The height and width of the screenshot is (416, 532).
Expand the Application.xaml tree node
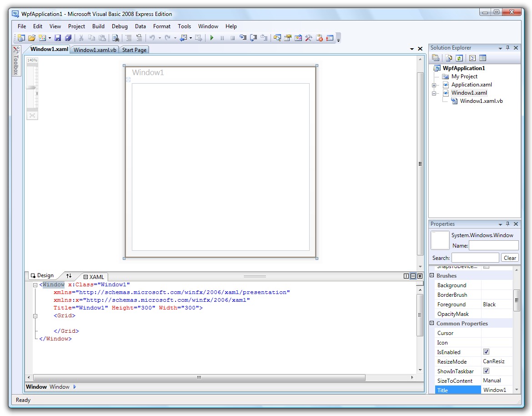coord(434,85)
